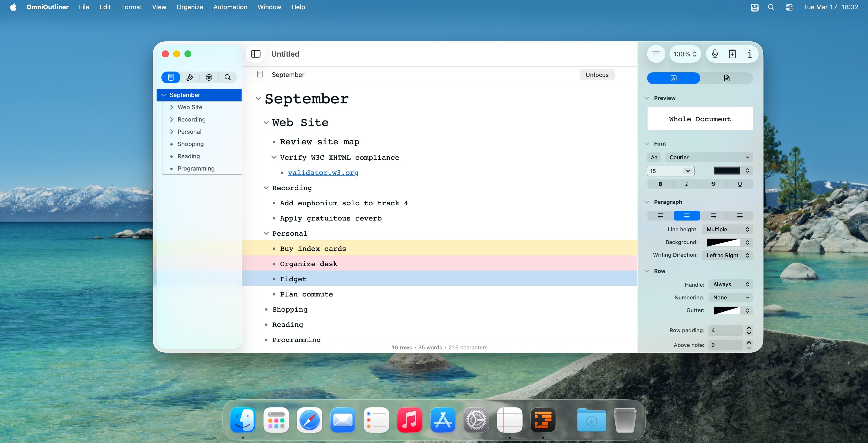Open the saved filters sidebar tab
Image resolution: width=868 pixels, height=443 pixels.
point(209,77)
